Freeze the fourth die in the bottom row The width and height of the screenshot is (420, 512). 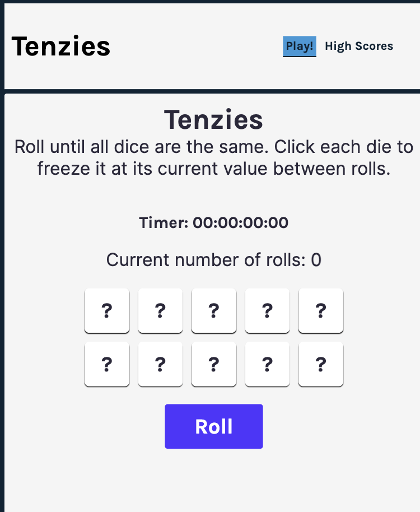(267, 364)
